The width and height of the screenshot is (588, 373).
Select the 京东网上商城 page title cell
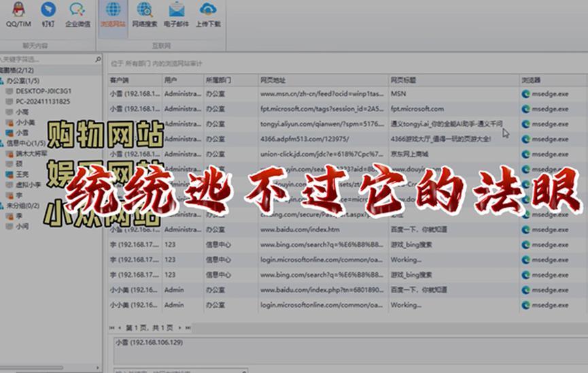click(x=454, y=154)
